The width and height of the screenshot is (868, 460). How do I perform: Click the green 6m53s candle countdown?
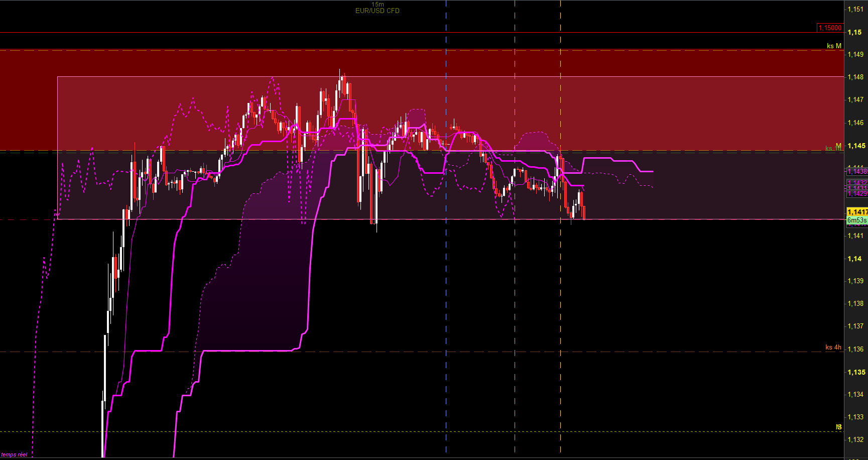(857, 220)
